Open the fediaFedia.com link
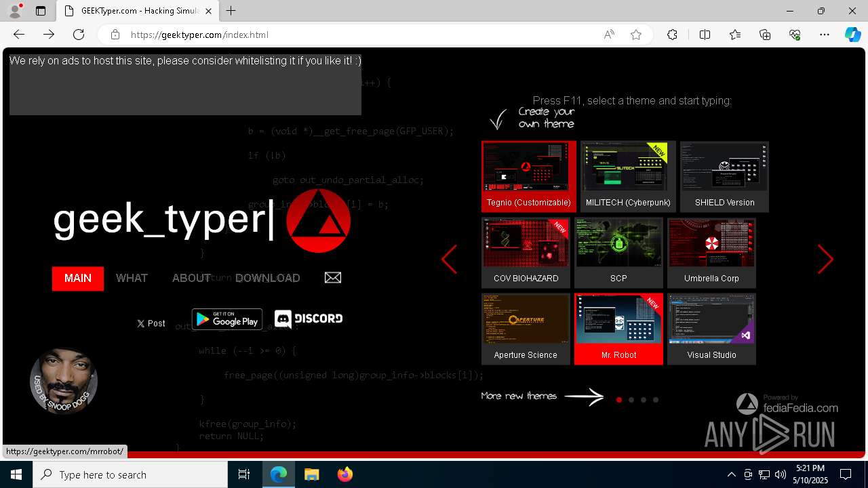Screen dimensions: 868x488 coord(787,404)
